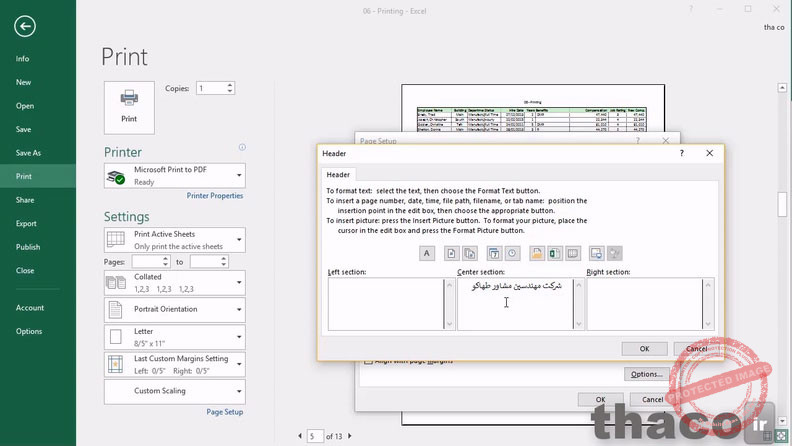This screenshot has width=792, height=446.
Task: Open Custom Scaling dropdown
Action: pyautogui.click(x=175, y=391)
